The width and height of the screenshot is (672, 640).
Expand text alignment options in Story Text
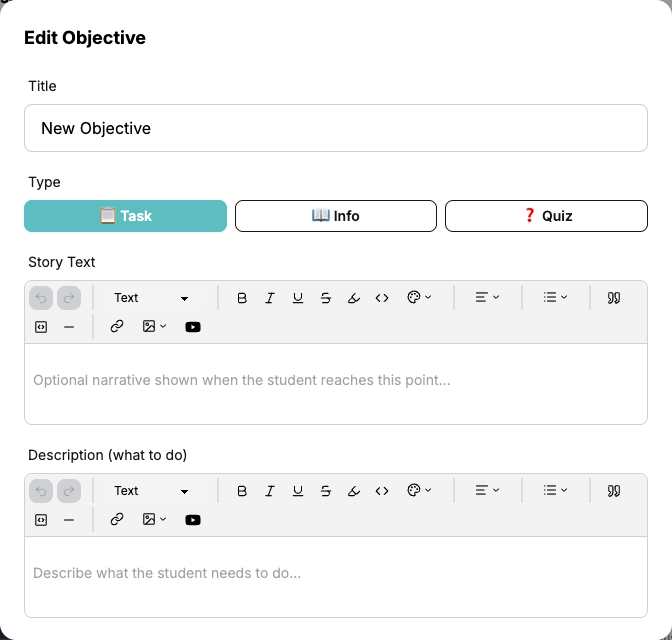(487, 298)
